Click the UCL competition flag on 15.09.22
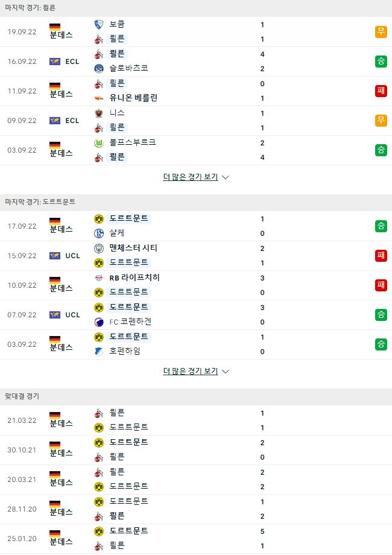 pos(54,256)
